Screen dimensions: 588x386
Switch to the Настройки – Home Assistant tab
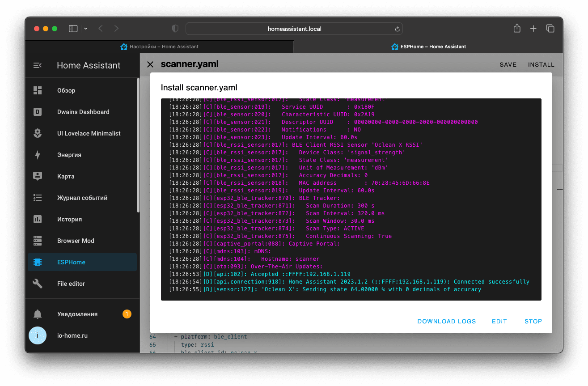160,47
